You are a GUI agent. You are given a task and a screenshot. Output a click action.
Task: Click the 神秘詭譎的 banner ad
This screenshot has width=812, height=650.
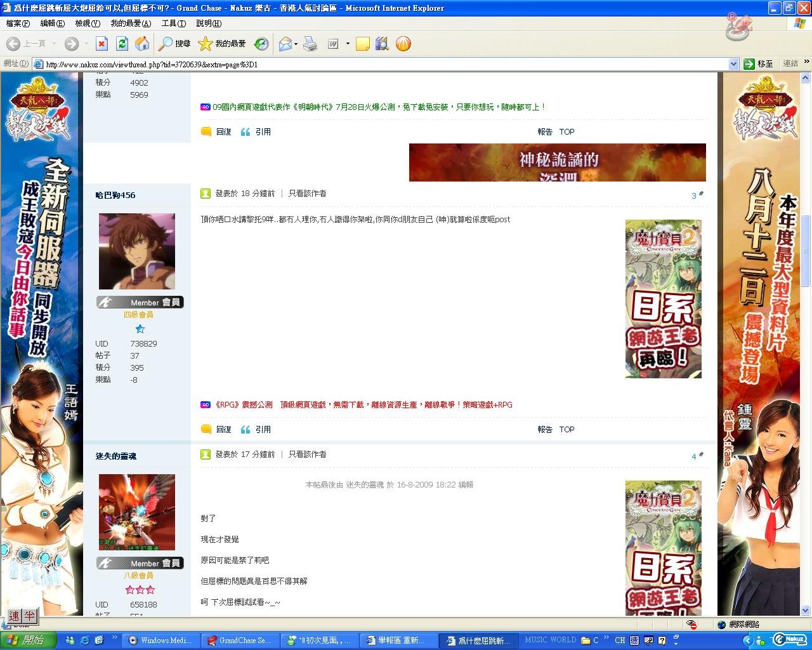558,162
